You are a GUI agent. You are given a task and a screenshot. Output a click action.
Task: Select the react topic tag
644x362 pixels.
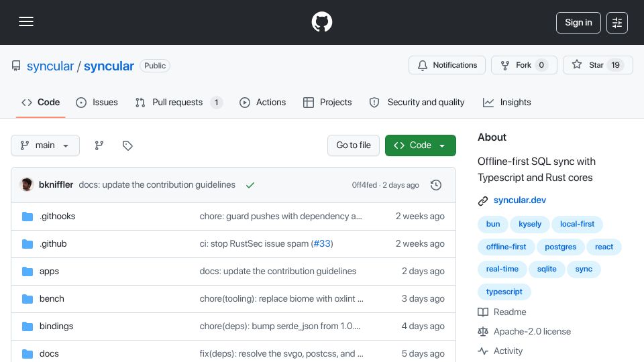click(604, 247)
